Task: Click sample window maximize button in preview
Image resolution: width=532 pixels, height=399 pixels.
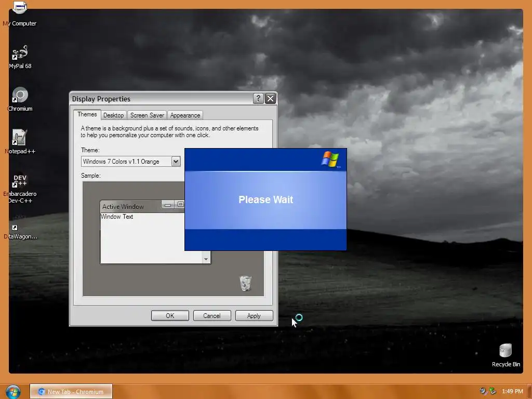Action: [180, 205]
